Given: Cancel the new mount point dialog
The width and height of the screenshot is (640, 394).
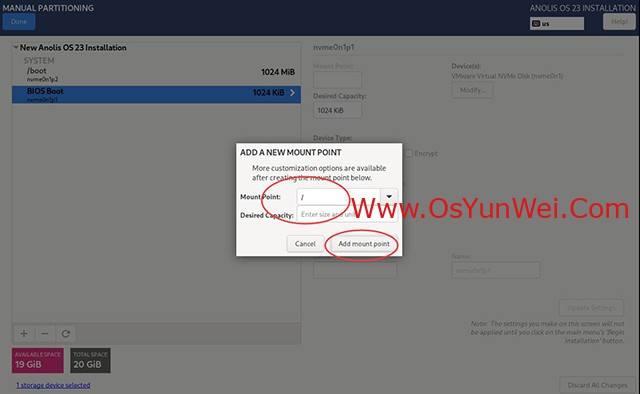Looking at the screenshot, I should [305, 244].
